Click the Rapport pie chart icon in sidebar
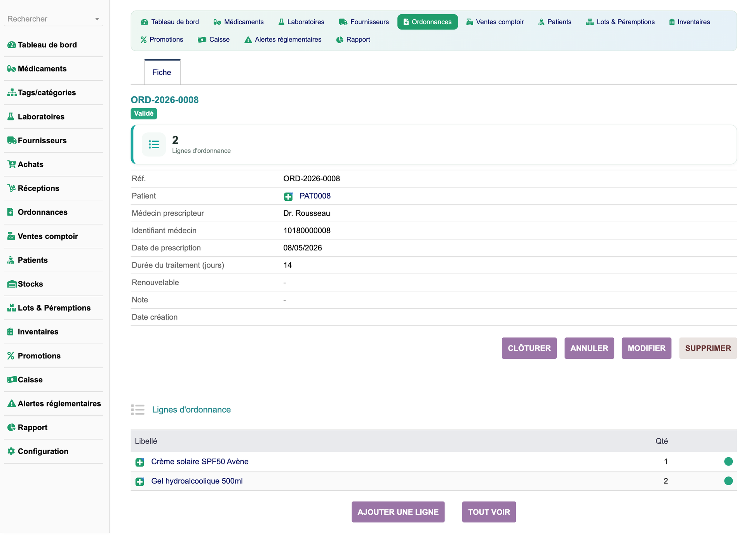Screen dimensions: 756x535 pos(11,428)
